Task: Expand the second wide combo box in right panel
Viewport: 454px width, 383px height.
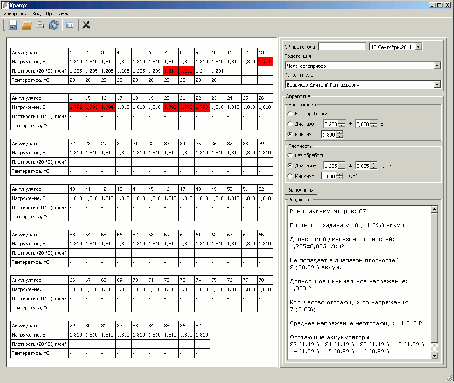Action: tap(437, 85)
